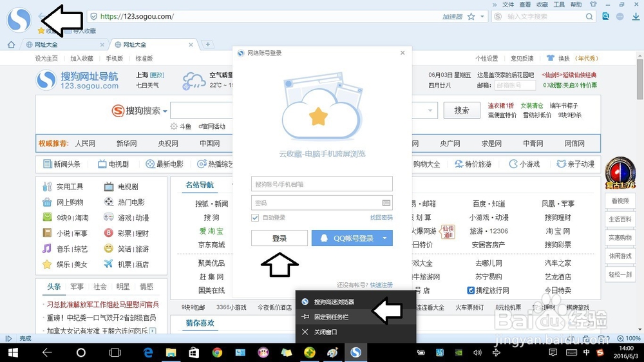Open the skin shirt icon in title bar
This screenshot has height=362, width=644.
(x=592, y=5)
